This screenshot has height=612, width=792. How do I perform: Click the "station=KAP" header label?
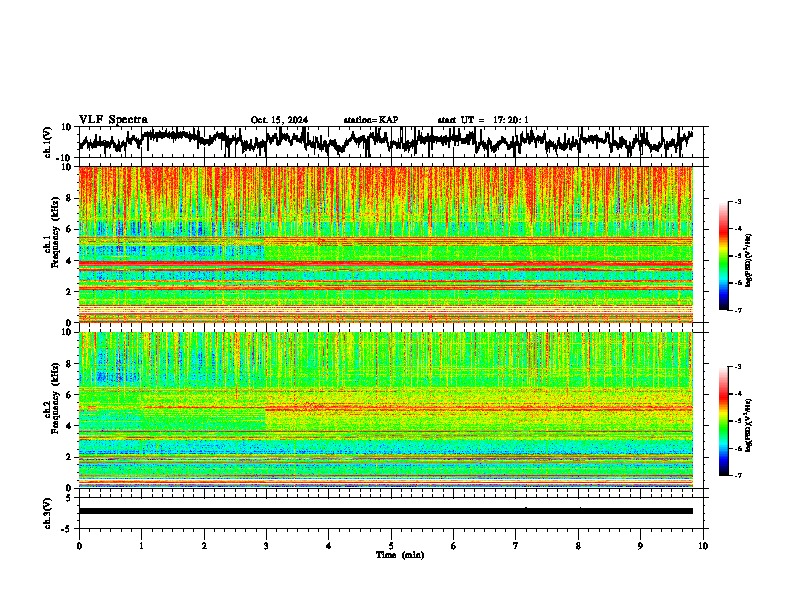point(371,120)
